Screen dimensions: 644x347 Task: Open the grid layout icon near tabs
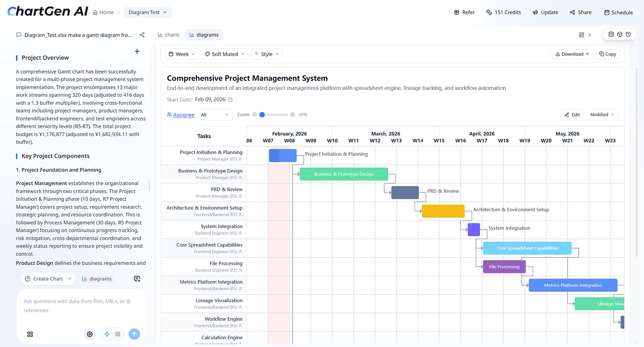(x=581, y=35)
